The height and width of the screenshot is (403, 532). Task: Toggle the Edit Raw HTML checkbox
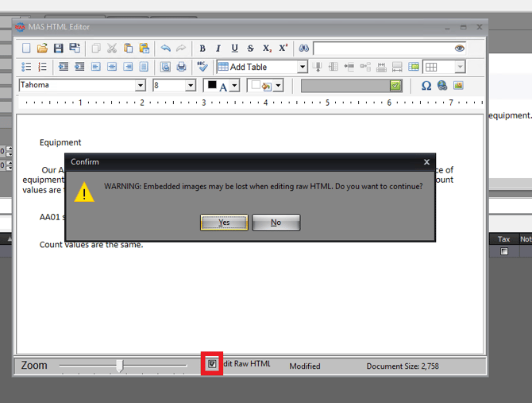(x=212, y=364)
